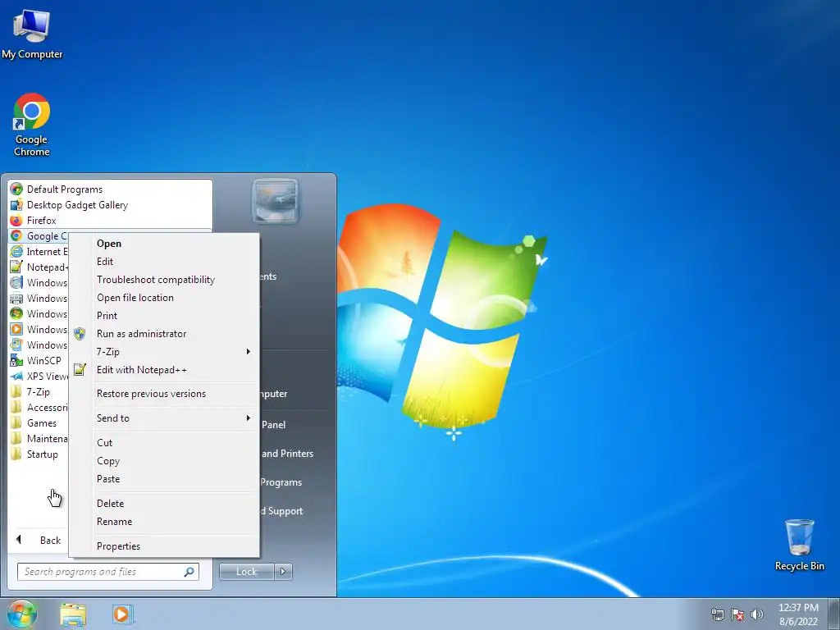This screenshot has height=630, width=840.
Task: Click the network connection tray icon
Action: (x=717, y=614)
